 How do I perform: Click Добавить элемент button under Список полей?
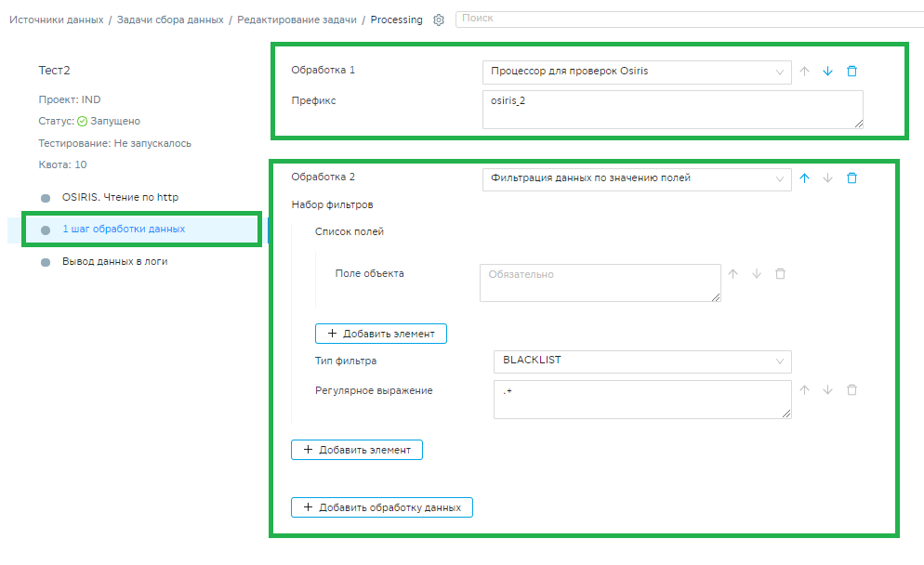click(381, 333)
